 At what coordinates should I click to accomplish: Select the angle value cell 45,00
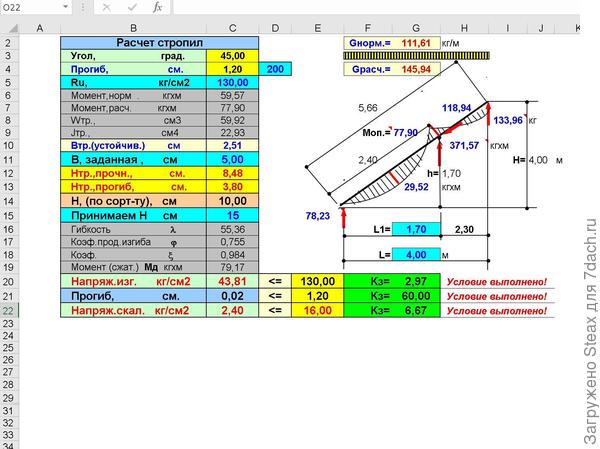[x=233, y=56]
